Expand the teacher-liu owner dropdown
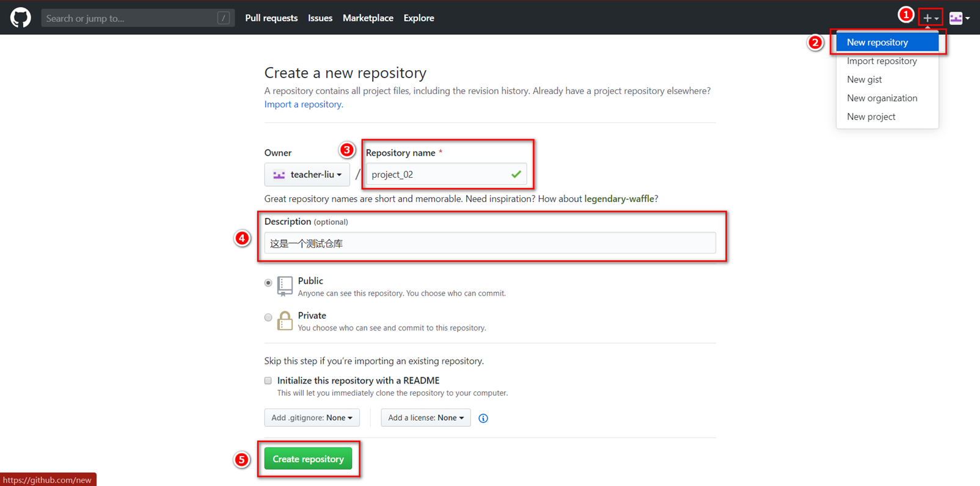Image resolution: width=980 pixels, height=486 pixels. coord(307,175)
